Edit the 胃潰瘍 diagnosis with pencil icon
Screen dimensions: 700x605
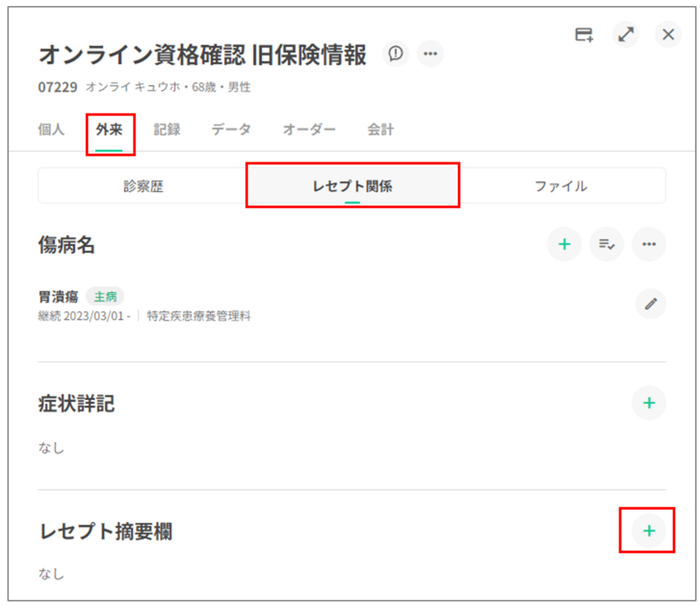pyautogui.click(x=650, y=304)
